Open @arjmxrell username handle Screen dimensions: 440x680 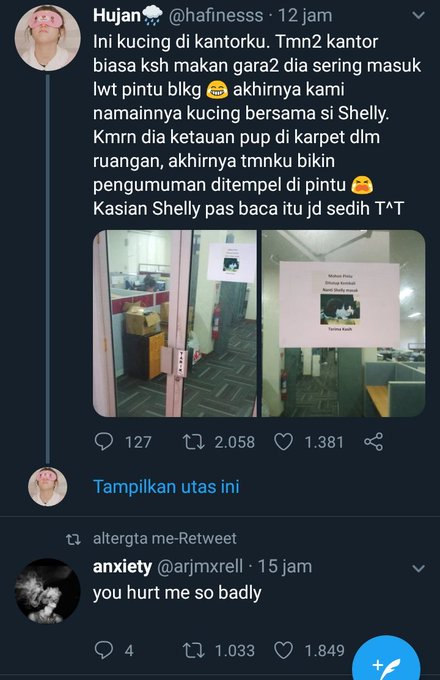[x=199, y=567]
